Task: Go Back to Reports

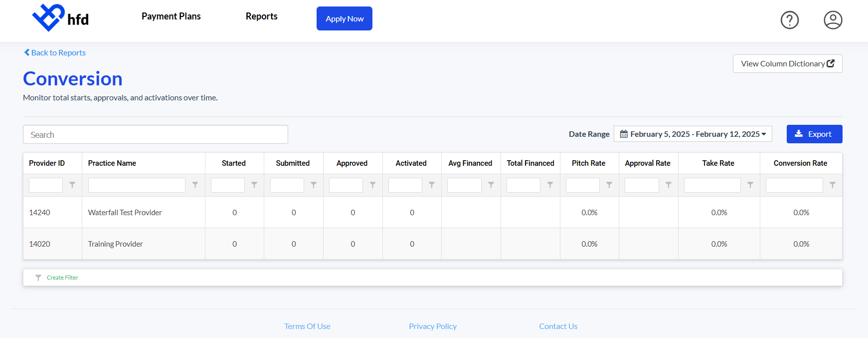Action: (x=55, y=52)
